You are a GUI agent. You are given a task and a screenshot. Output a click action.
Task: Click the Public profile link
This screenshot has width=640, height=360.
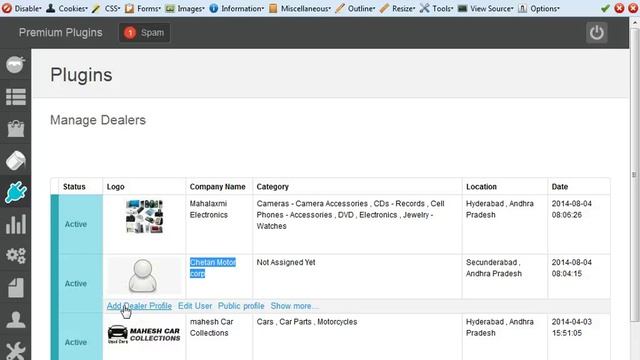(241, 306)
